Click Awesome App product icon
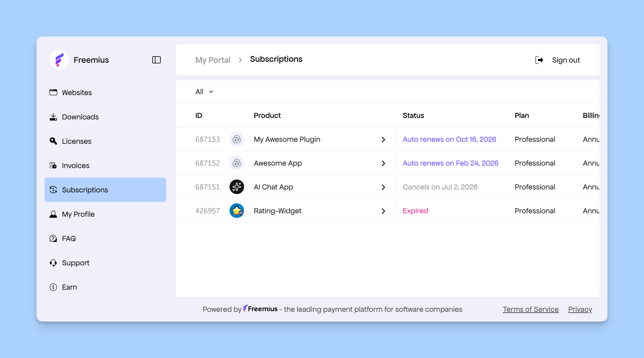Image resolution: width=644 pixels, height=358 pixels. click(x=237, y=163)
